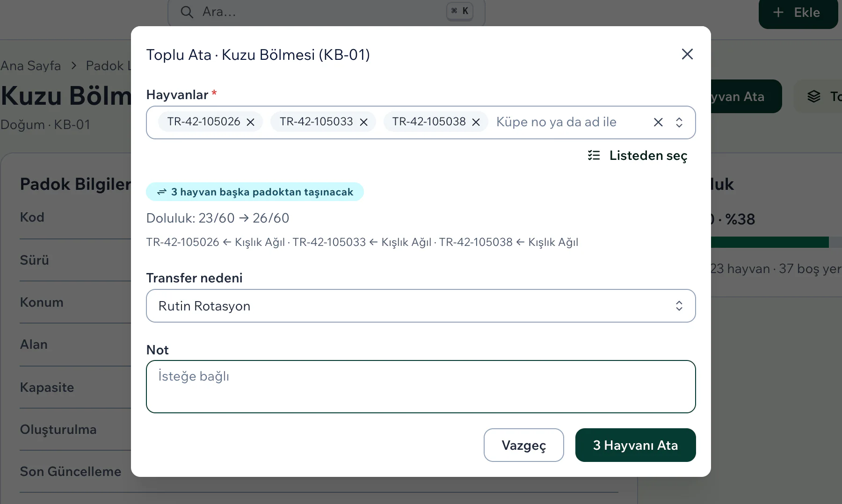Click the ⌘ K shortcut badge
842x504 pixels.
[460, 11]
